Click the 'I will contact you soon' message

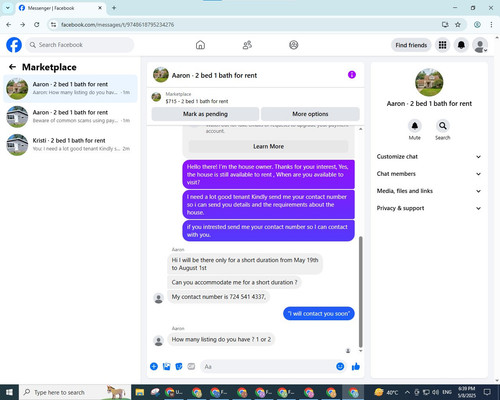point(319,313)
